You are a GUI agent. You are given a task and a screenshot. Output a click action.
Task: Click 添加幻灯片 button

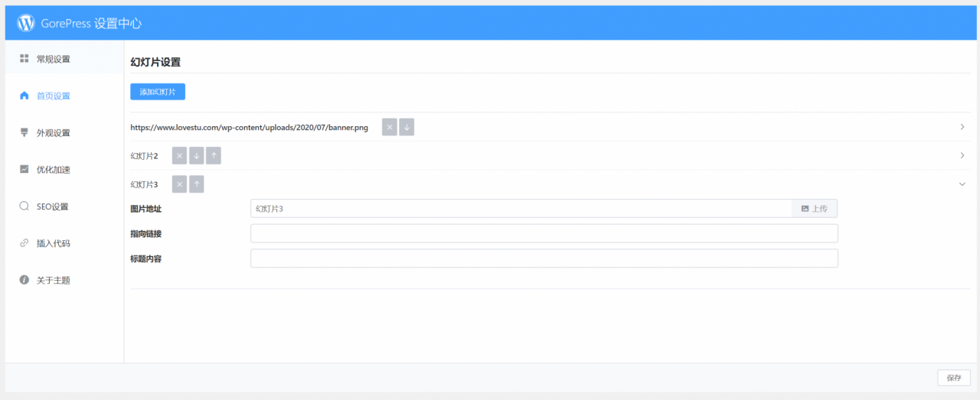pos(158,92)
